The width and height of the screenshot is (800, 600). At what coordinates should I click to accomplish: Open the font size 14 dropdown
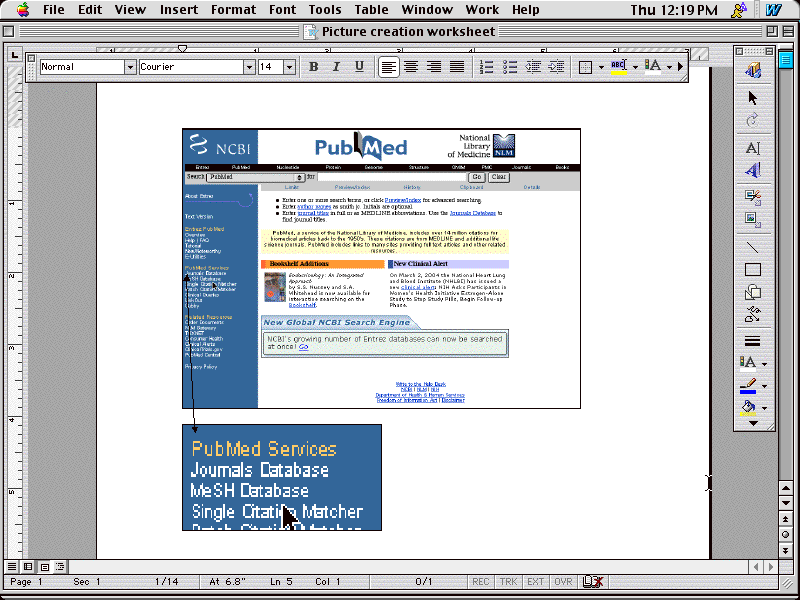[289, 67]
